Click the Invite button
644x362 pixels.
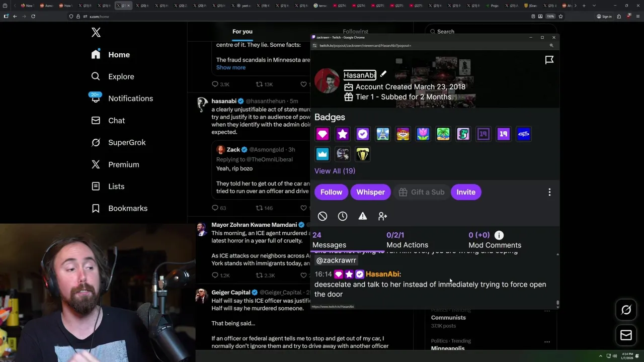click(466, 192)
